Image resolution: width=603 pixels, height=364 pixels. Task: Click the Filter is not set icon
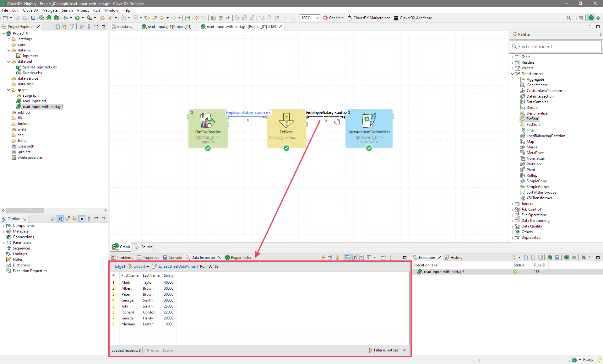click(x=370, y=350)
